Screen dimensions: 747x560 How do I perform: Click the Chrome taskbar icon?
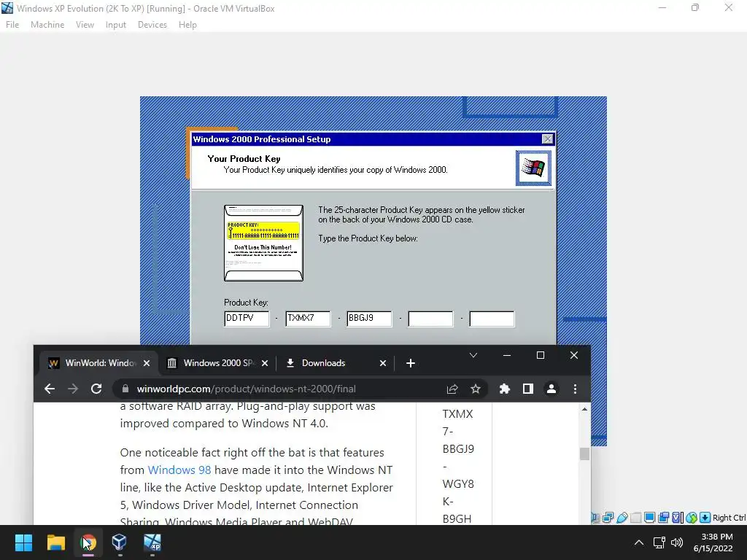88,542
